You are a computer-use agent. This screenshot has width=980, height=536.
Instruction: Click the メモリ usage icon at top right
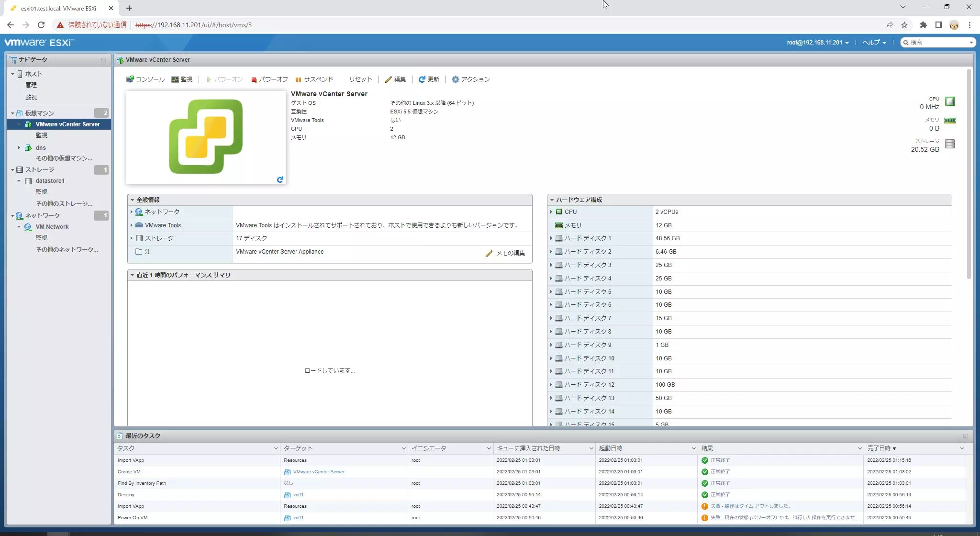[x=950, y=121]
